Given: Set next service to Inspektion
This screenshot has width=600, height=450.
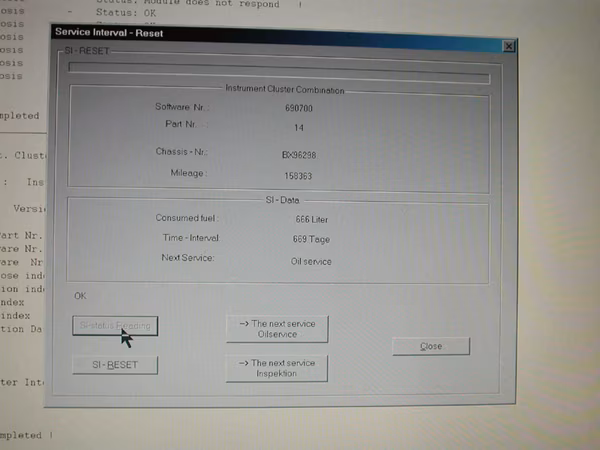Looking at the screenshot, I should 277,368.
